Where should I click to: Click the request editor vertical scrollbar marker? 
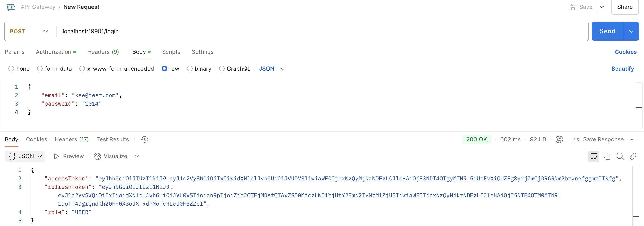(639, 108)
